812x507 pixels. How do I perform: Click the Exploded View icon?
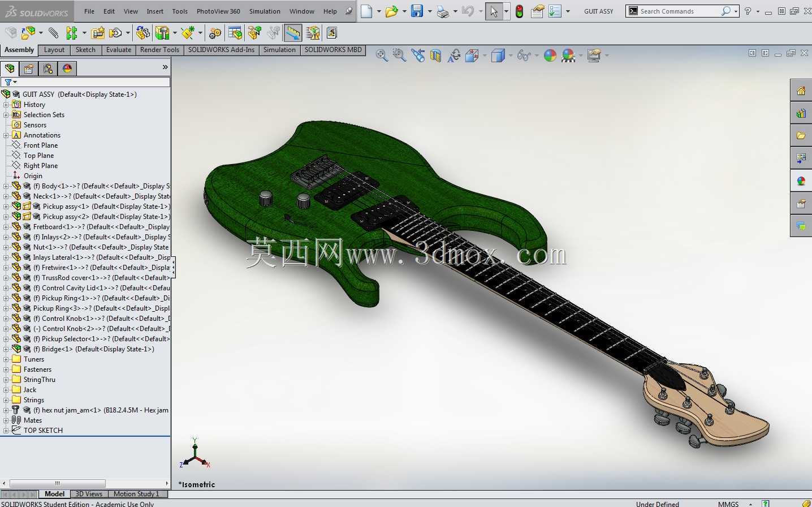(x=254, y=33)
